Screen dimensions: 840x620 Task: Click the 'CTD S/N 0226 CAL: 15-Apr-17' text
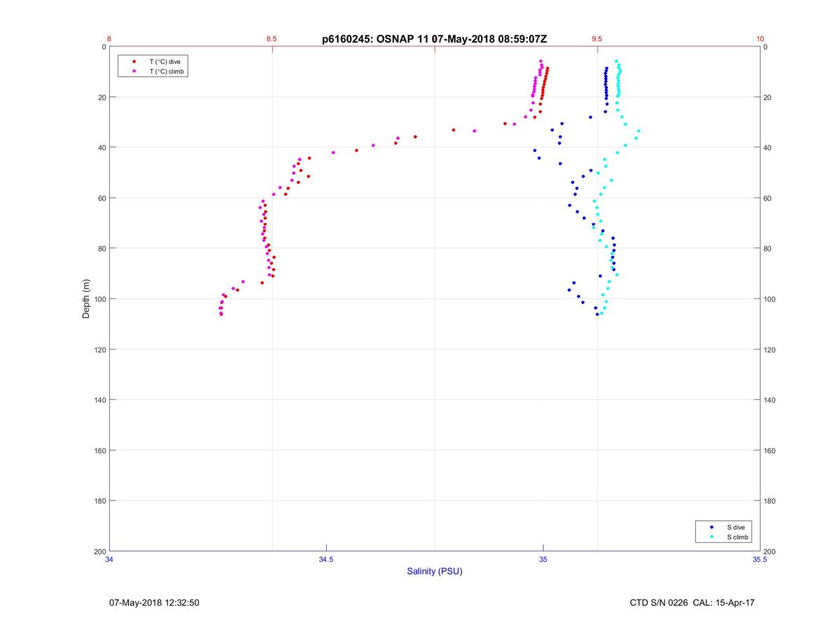pos(692,602)
